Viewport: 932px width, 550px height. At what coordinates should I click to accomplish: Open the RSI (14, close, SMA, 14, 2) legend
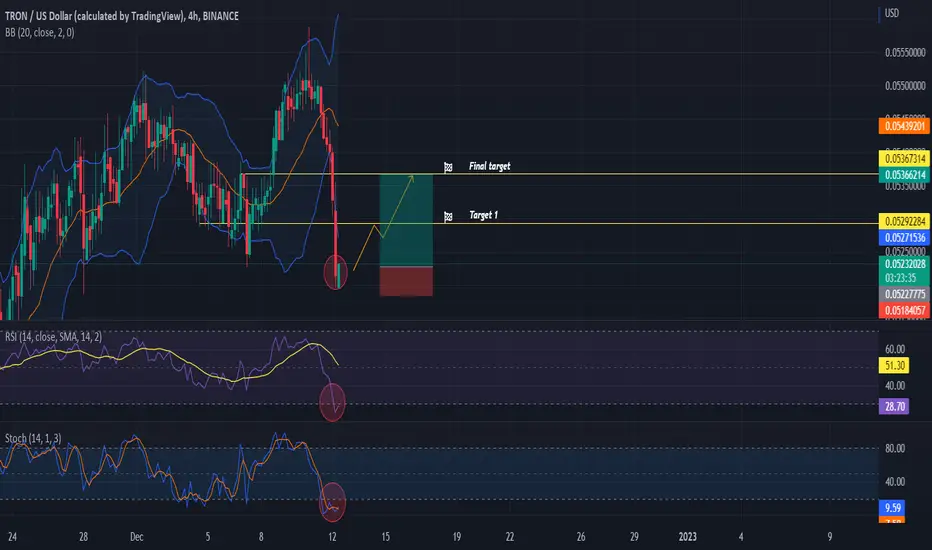pyautogui.click(x=53, y=337)
